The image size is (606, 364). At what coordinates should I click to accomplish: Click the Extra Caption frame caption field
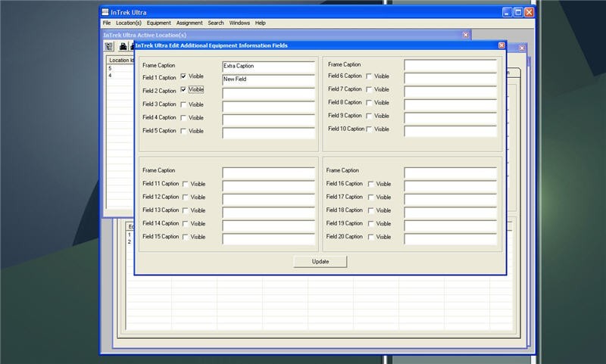pyautogui.click(x=269, y=67)
